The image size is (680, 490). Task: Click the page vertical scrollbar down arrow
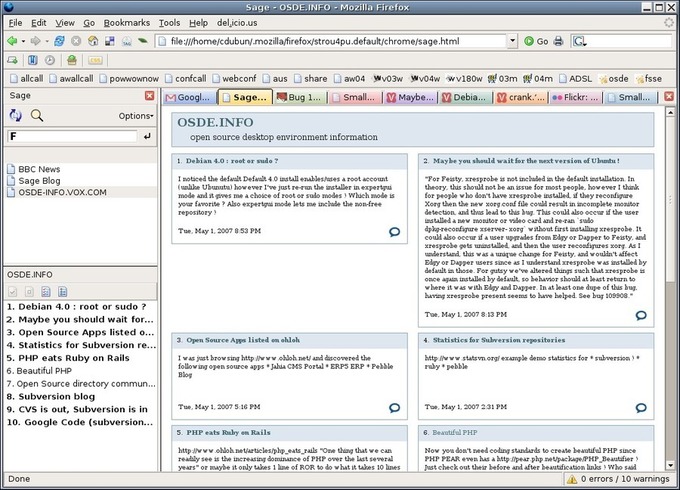tap(670, 466)
